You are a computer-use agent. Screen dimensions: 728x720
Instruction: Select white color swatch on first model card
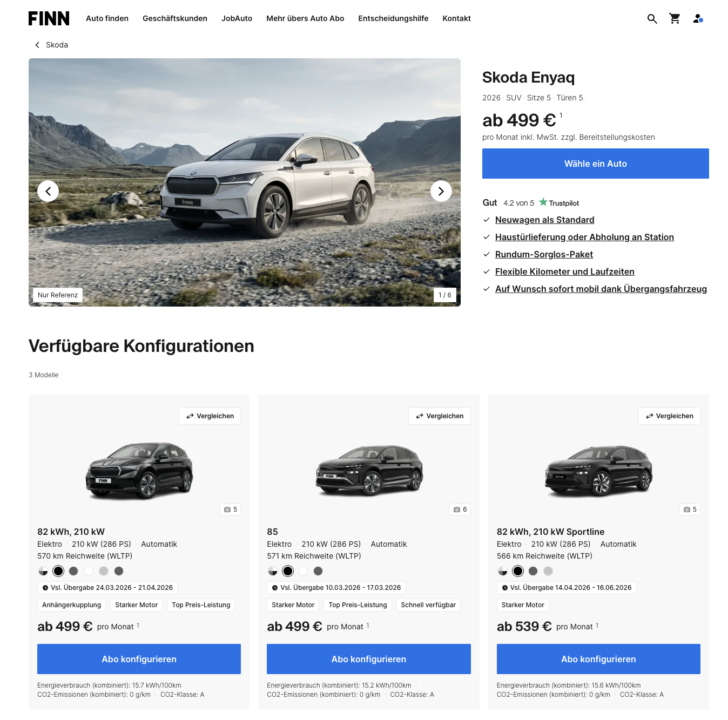(x=89, y=571)
